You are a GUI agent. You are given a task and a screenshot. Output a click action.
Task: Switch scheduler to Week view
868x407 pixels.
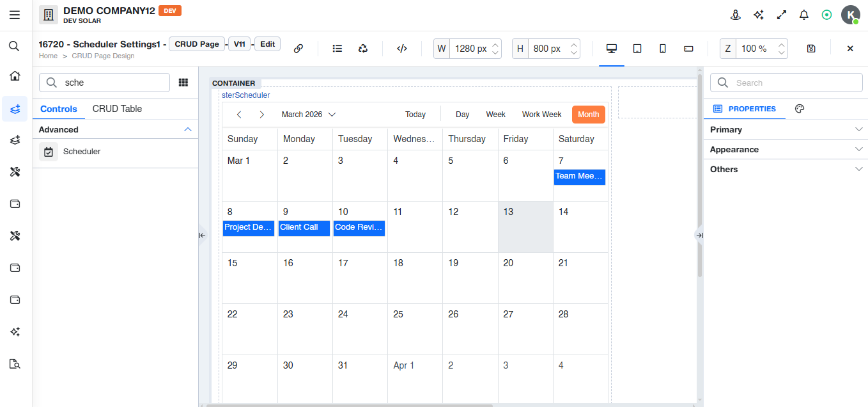pos(496,115)
